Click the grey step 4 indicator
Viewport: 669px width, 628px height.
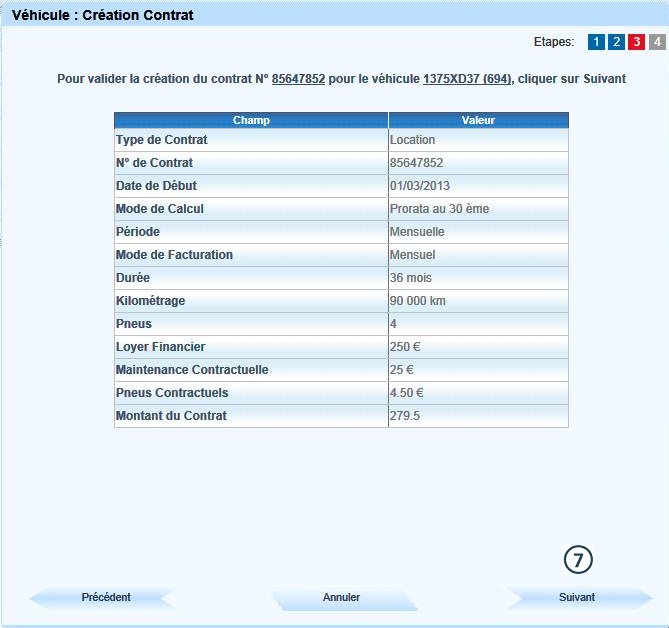656,42
